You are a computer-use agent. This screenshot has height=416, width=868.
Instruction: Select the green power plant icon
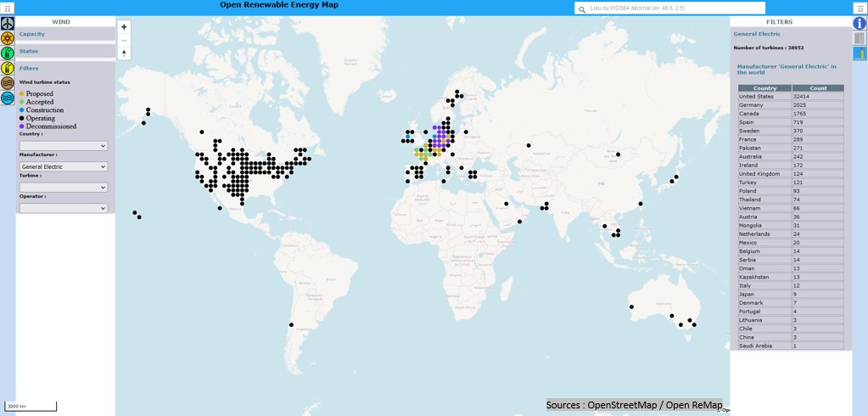point(7,53)
